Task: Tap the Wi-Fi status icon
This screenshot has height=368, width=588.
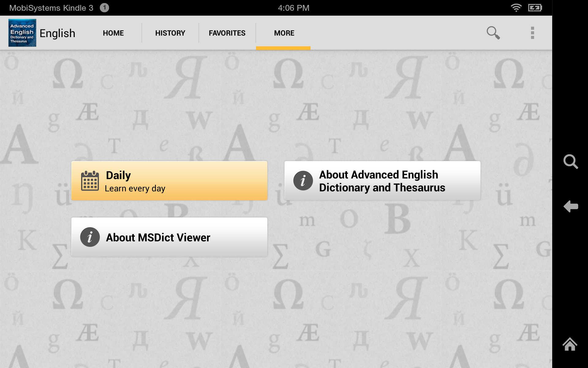Action: pos(517,8)
